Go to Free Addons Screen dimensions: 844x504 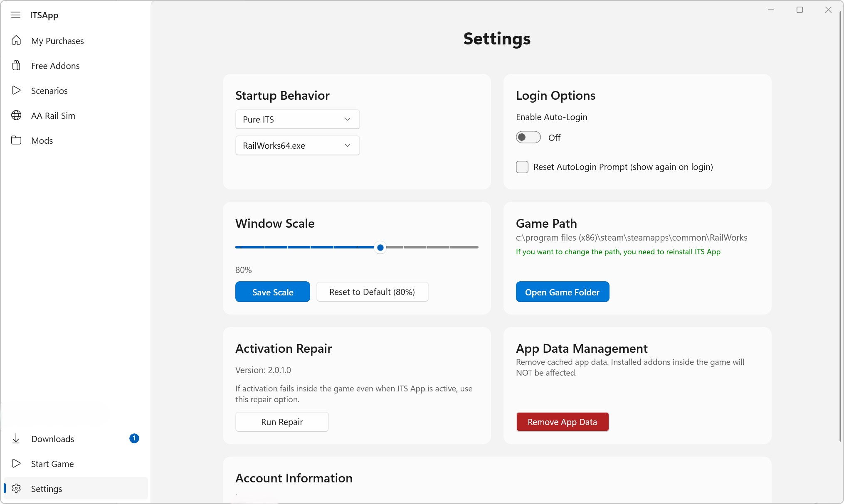tap(75, 66)
